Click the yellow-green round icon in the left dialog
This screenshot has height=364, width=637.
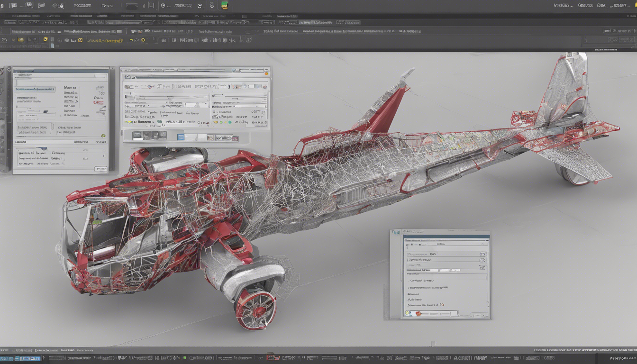coord(103,136)
